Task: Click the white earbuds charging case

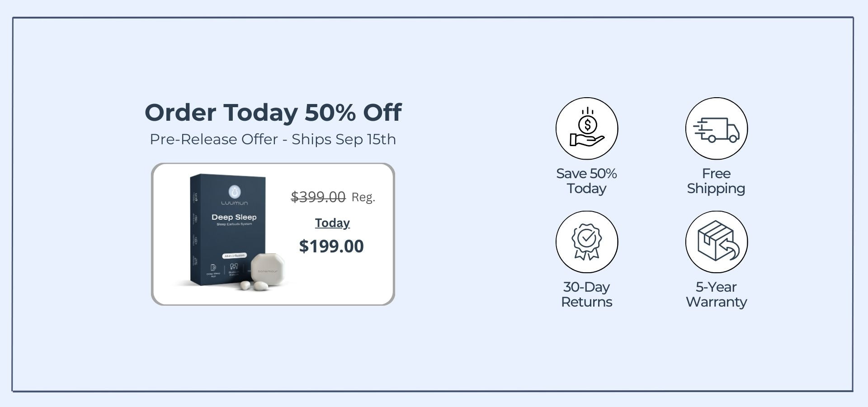Action: pos(267,270)
